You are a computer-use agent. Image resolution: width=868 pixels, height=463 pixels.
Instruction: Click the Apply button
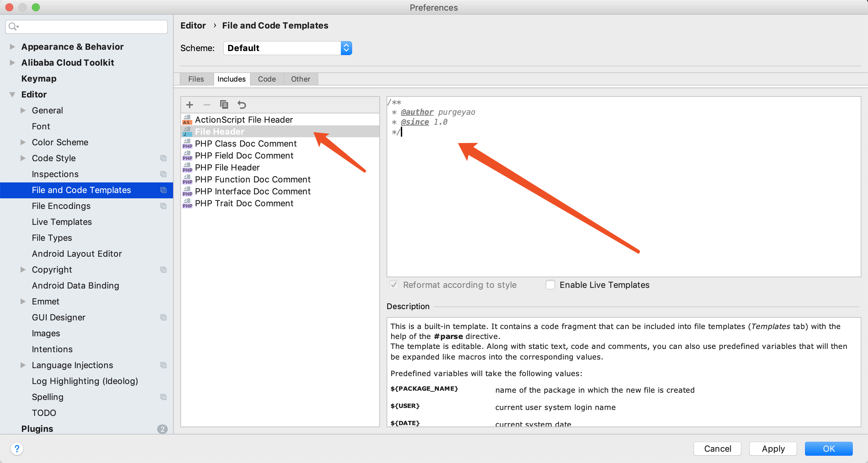773,448
